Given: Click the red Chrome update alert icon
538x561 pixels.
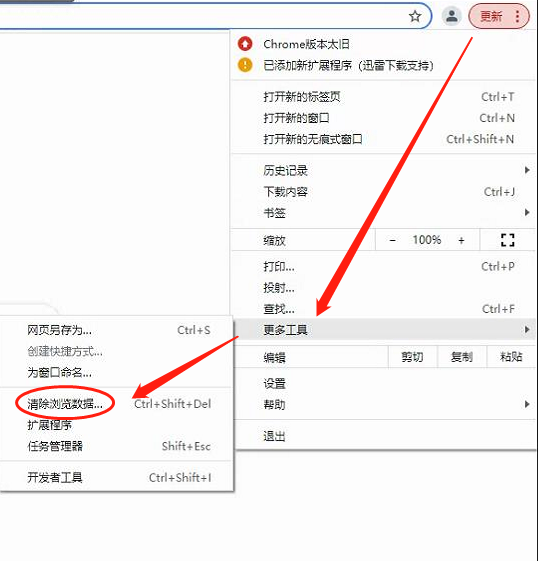Looking at the screenshot, I should (245, 44).
